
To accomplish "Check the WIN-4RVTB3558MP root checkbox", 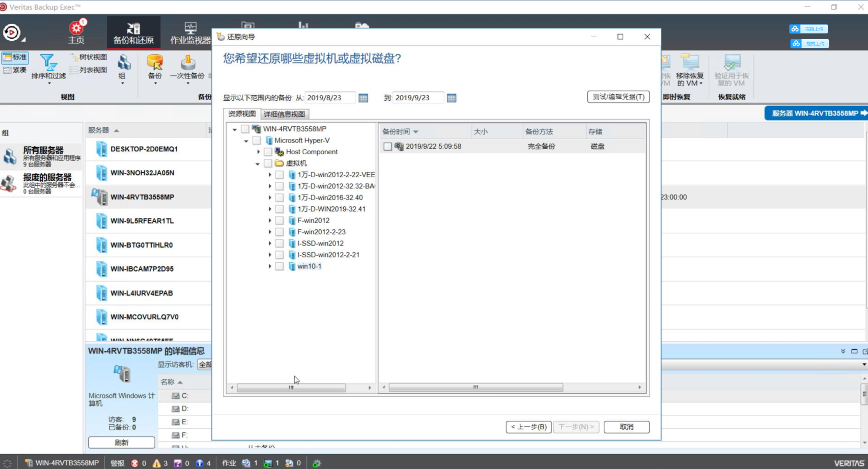I will 245,129.
